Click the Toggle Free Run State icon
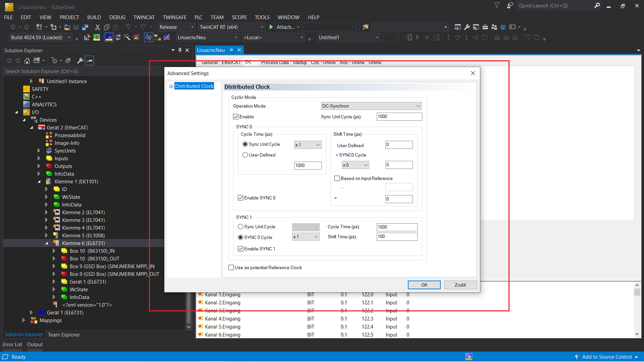Viewport: 644px width, 362px height. pos(137,38)
